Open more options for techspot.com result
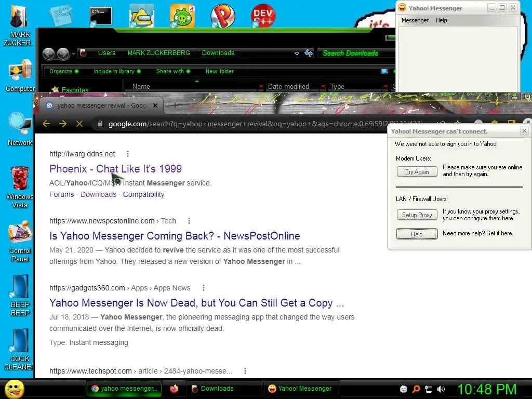This screenshot has height=399, width=532. (x=245, y=371)
